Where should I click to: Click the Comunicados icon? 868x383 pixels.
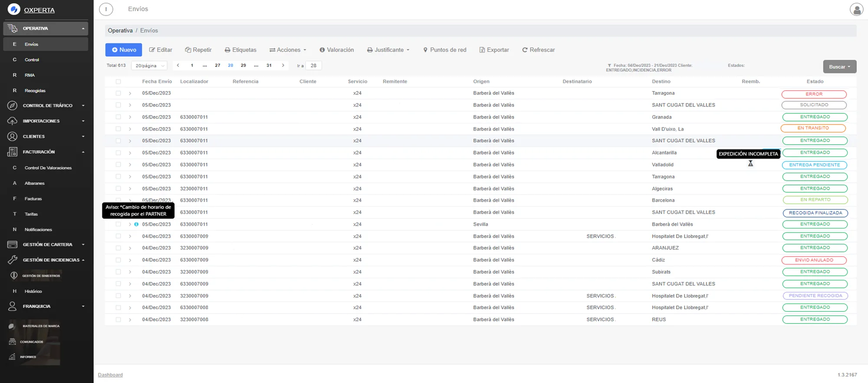12,342
